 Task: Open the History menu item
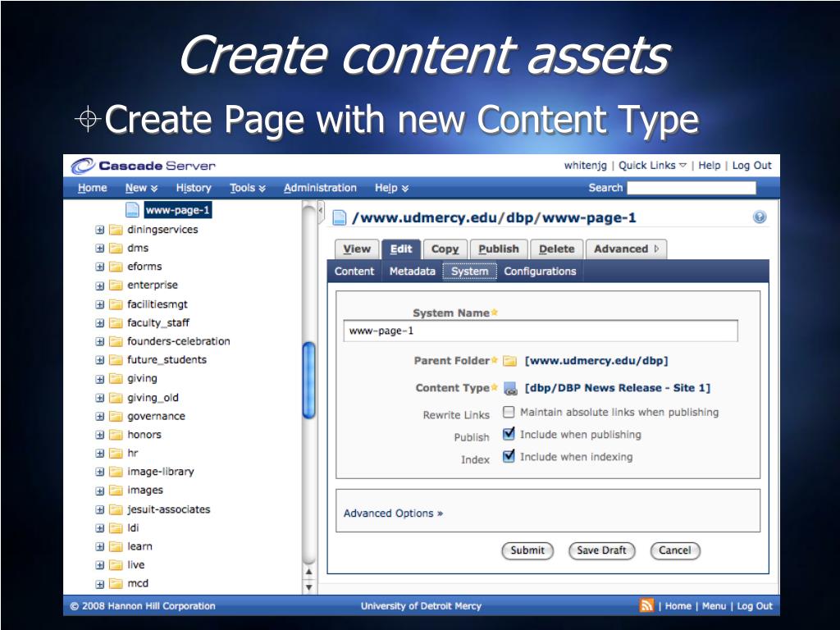click(194, 188)
